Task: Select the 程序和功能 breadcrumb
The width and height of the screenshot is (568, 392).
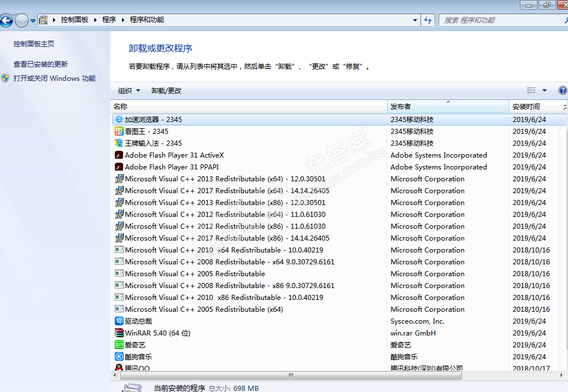Action: pos(147,20)
